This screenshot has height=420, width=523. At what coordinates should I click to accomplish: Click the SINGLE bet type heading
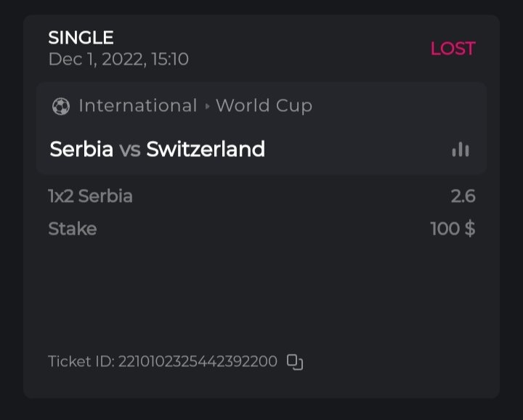click(x=81, y=38)
